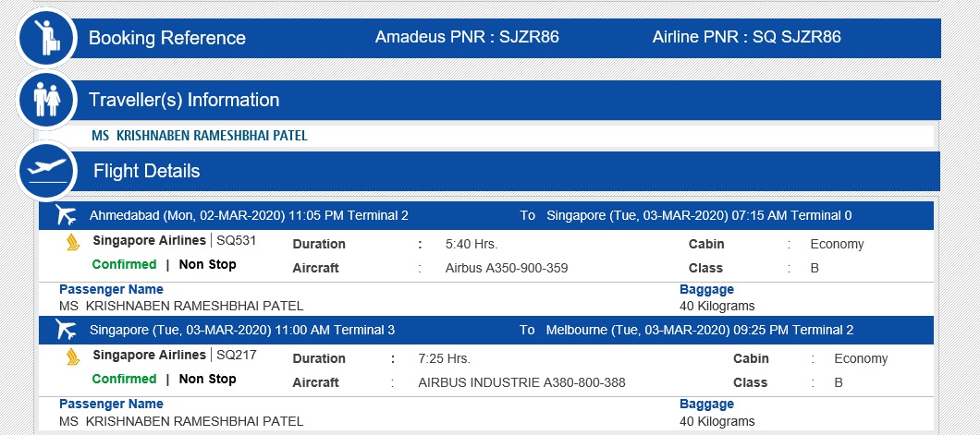Select the Flight Details header text
The width and height of the screenshot is (980, 435).
pyautogui.click(x=146, y=171)
